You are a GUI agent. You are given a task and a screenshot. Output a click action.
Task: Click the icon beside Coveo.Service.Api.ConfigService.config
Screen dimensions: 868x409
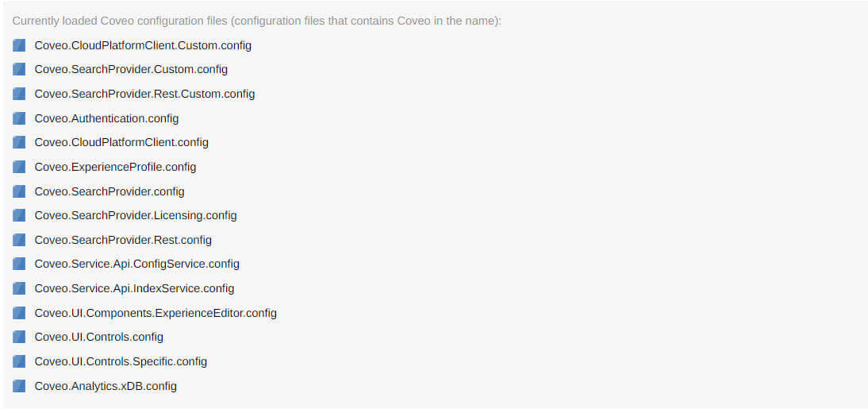click(x=19, y=264)
